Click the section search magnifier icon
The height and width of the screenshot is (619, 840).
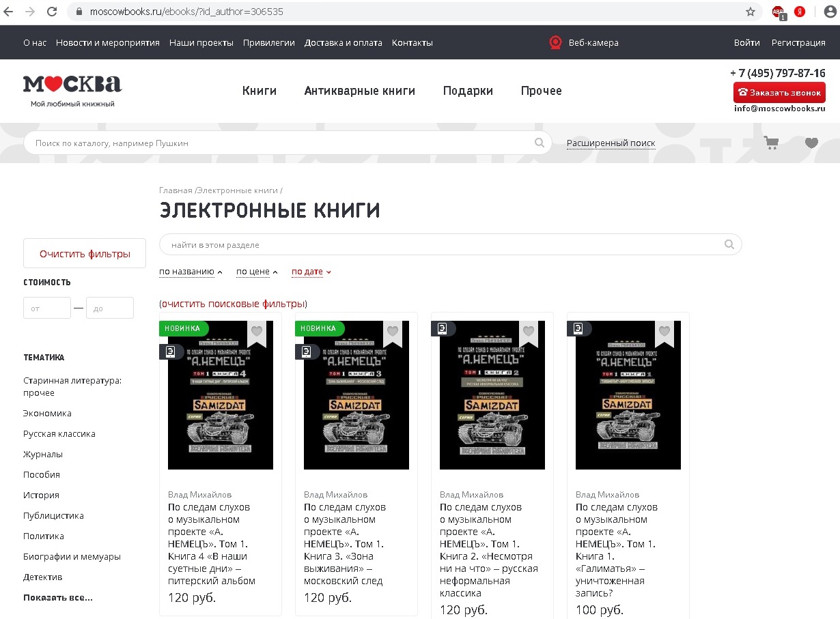[x=729, y=244]
